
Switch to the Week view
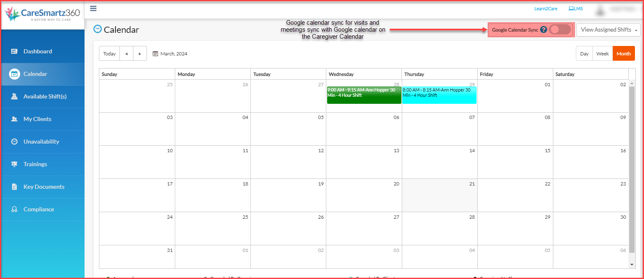coord(602,54)
